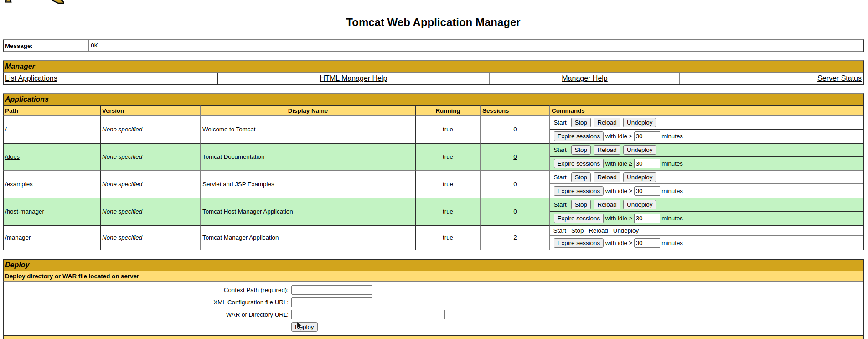Focus idle minutes field for root application
Screen dimensions: 868x339
coord(647,136)
